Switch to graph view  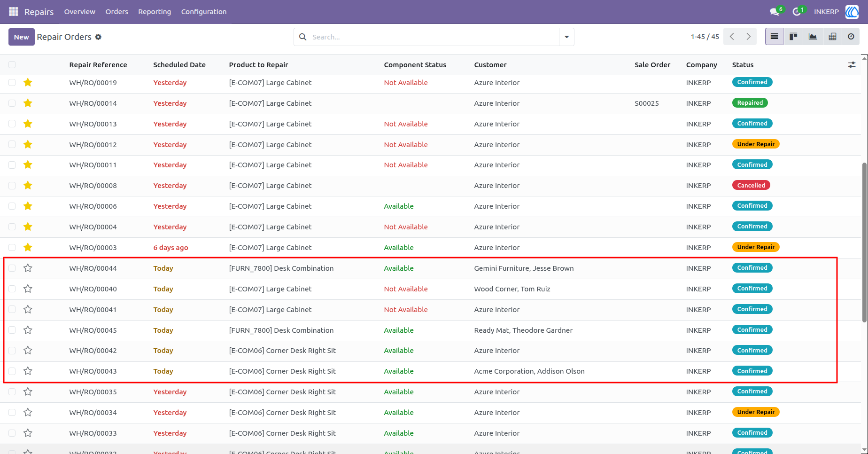point(813,37)
